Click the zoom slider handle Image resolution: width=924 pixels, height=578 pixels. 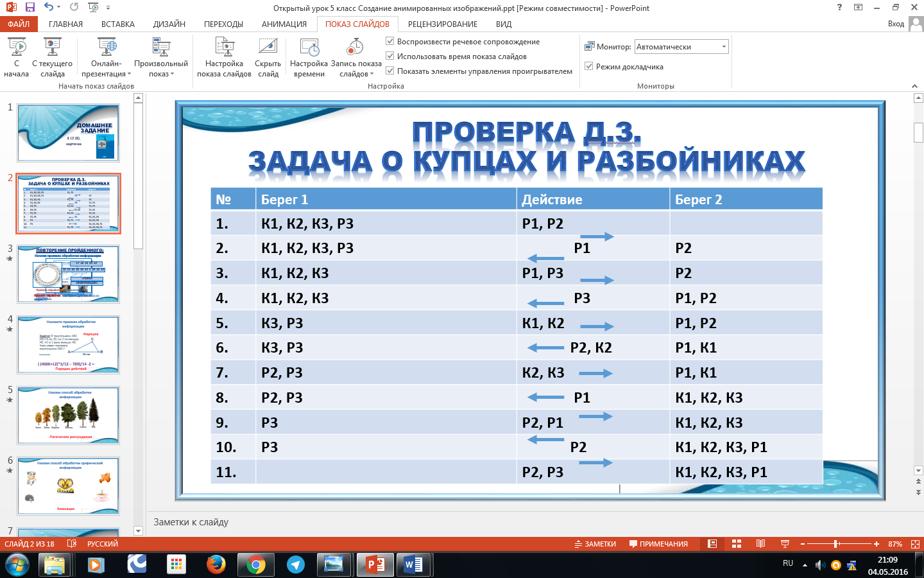(x=836, y=544)
